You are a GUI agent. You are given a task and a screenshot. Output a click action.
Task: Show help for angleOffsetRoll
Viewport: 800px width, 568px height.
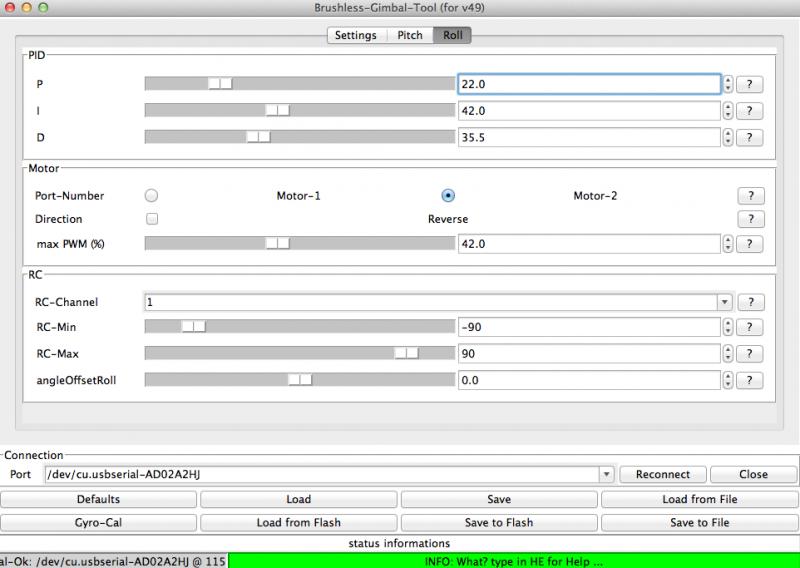(x=749, y=380)
